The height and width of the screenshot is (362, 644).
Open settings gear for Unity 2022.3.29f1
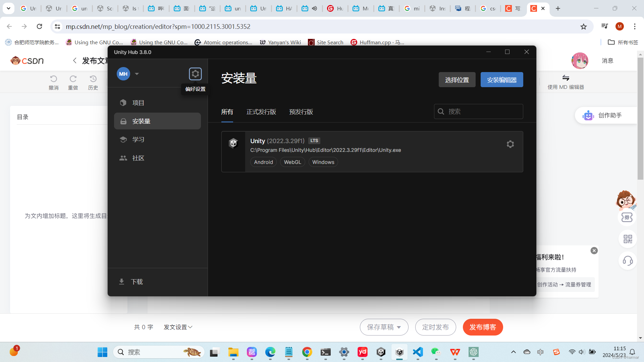click(x=510, y=144)
